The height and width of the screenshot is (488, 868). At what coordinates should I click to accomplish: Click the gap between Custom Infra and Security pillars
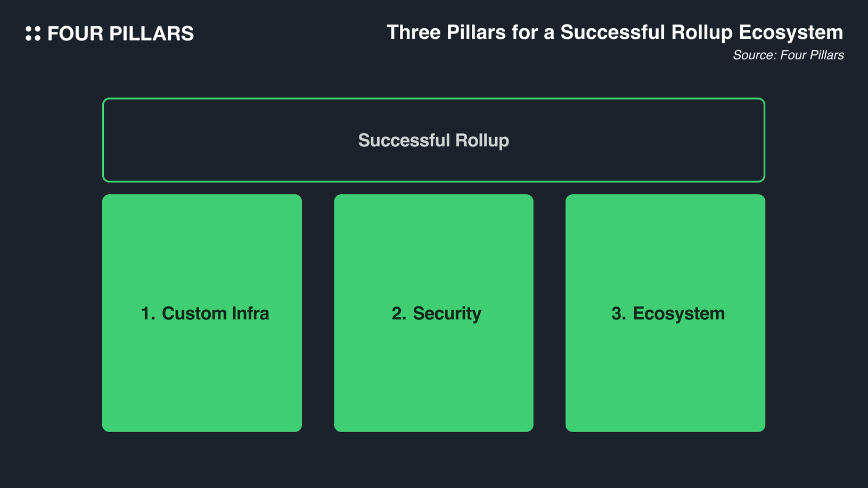pos(318,313)
